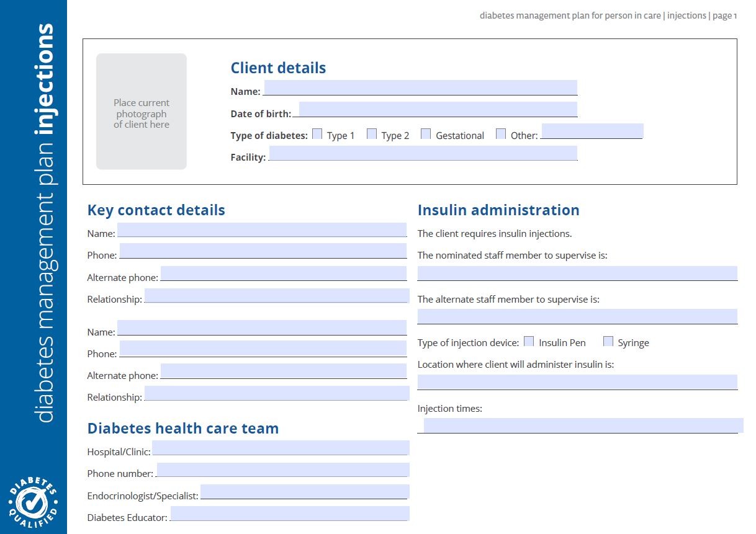Click the Facility input field
Screen dimensions: 756x534
(423, 153)
